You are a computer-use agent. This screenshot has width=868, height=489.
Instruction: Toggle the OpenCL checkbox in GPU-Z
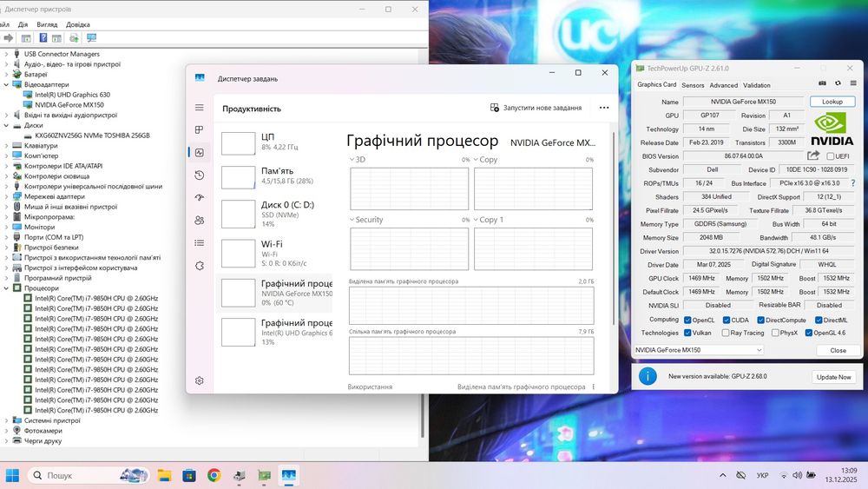pyautogui.click(x=687, y=320)
